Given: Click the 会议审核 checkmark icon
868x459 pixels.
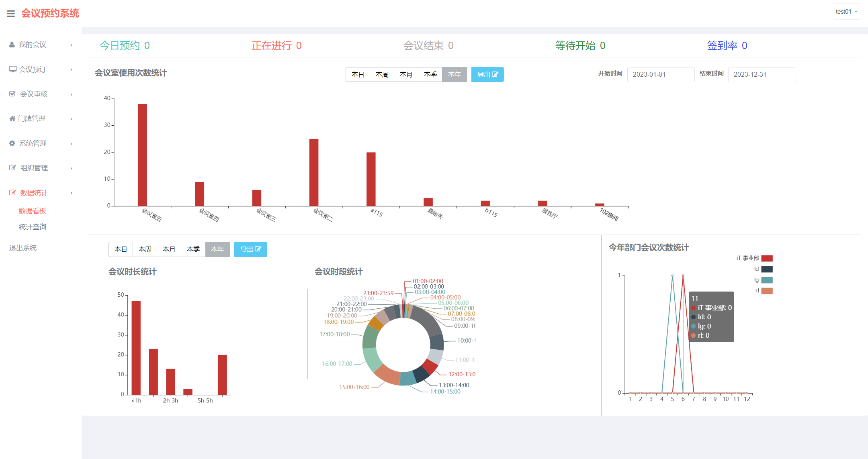Looking at the screenshot, I should pyautogui.click(x=12, y=94).
